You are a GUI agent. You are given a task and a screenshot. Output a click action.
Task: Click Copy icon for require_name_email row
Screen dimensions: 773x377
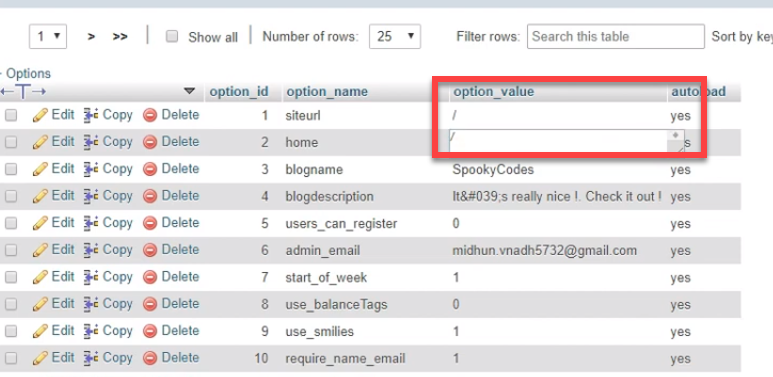pos(90,358)
